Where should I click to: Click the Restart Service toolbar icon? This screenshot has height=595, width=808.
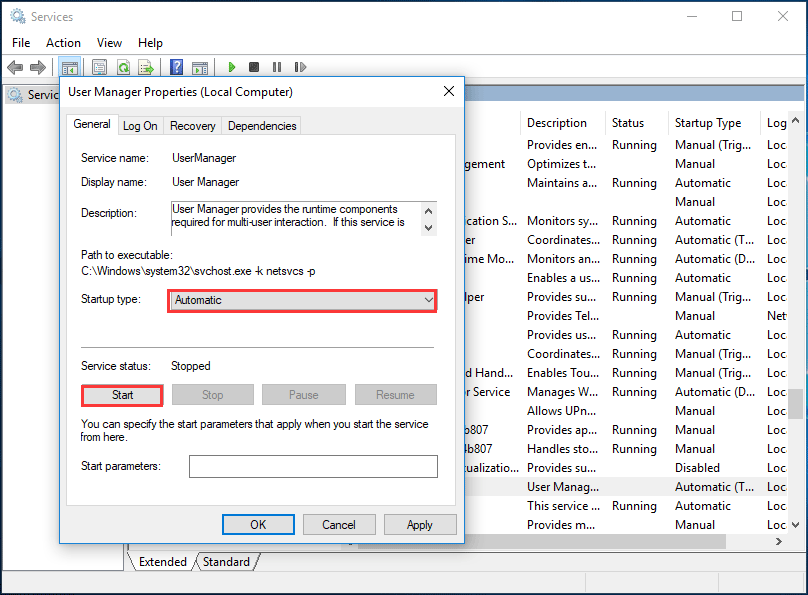click(x=300, y=67)
